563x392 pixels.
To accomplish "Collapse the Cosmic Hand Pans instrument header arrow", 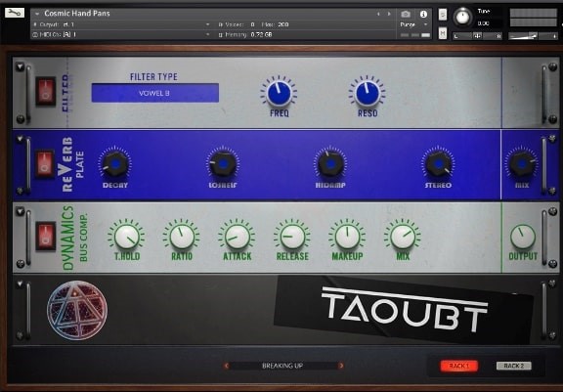I will click(36, 14).
